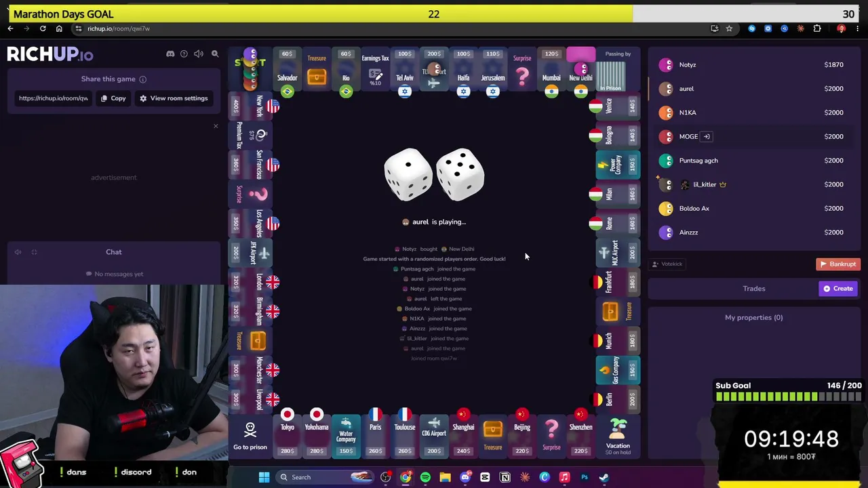Screen dimensions: 868x488
Task: Click the richup.io address bar
Action: (390, 28)
